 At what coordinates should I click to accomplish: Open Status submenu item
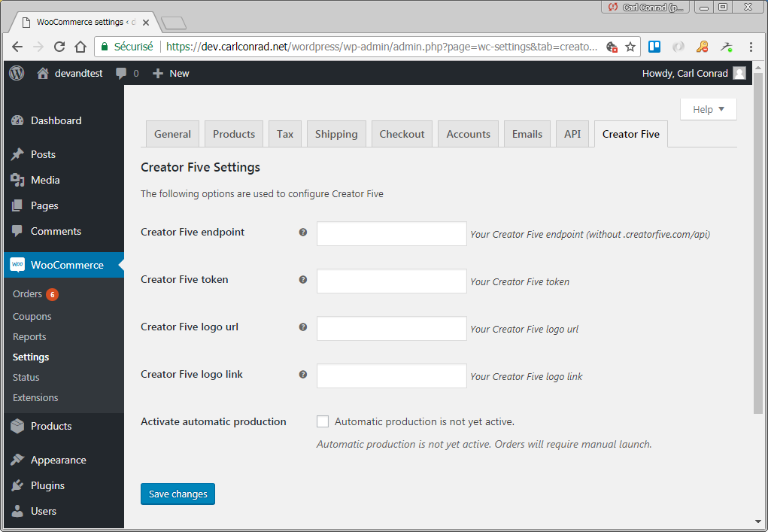click(x=26, y=378)
